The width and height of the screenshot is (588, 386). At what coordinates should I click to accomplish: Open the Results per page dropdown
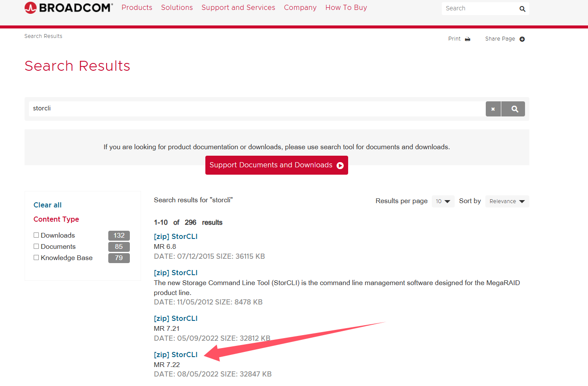443,201
